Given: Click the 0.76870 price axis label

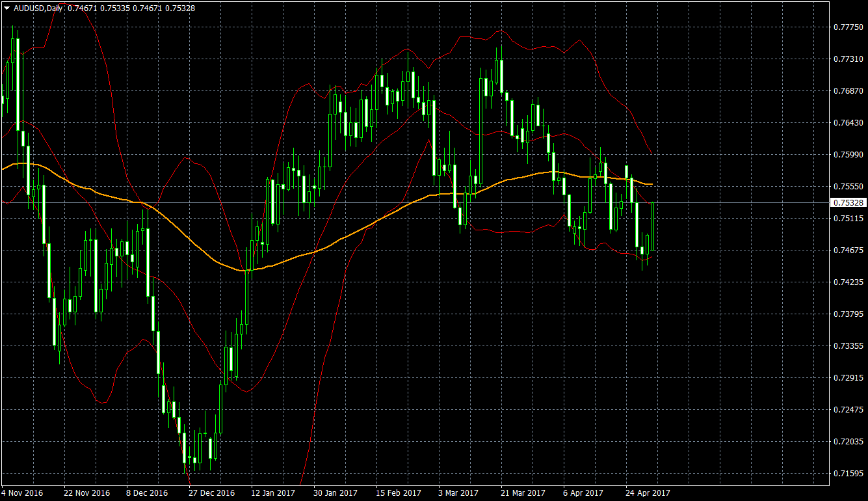Looking at the screenshot, I should click(848, 90).
